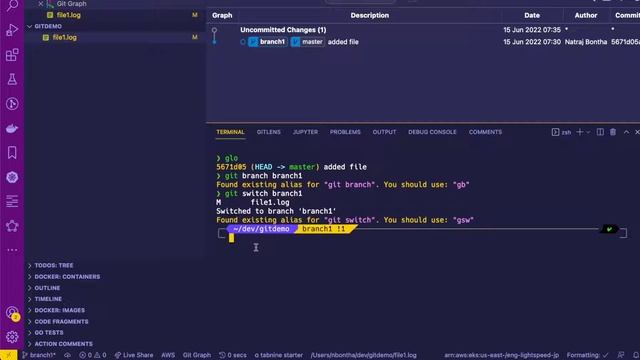Expand the DOCKER: CONTAINERS section
The image size is (640, 360).
click(x=67, y=277)
